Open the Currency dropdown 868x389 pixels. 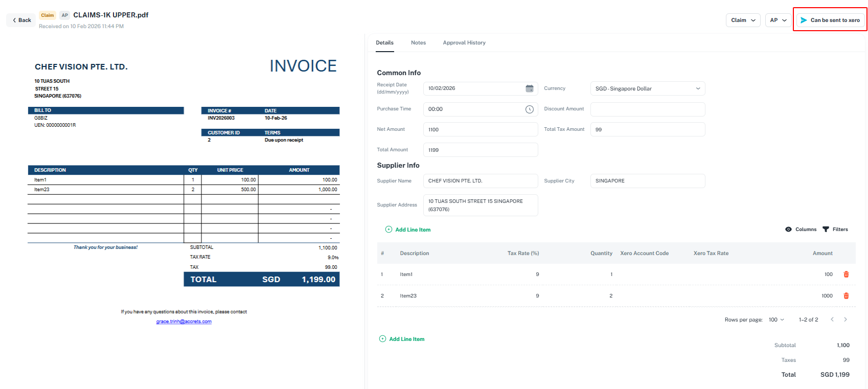click(647, 88)
